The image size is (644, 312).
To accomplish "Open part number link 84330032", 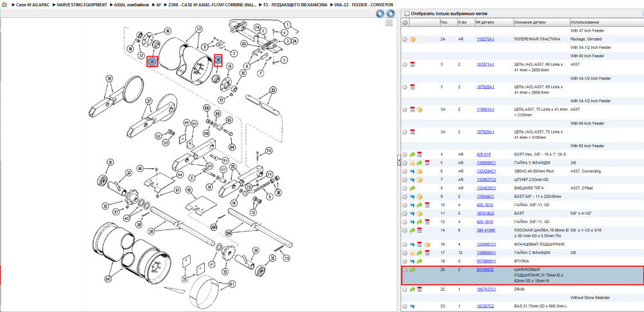I will click(485, 269).
